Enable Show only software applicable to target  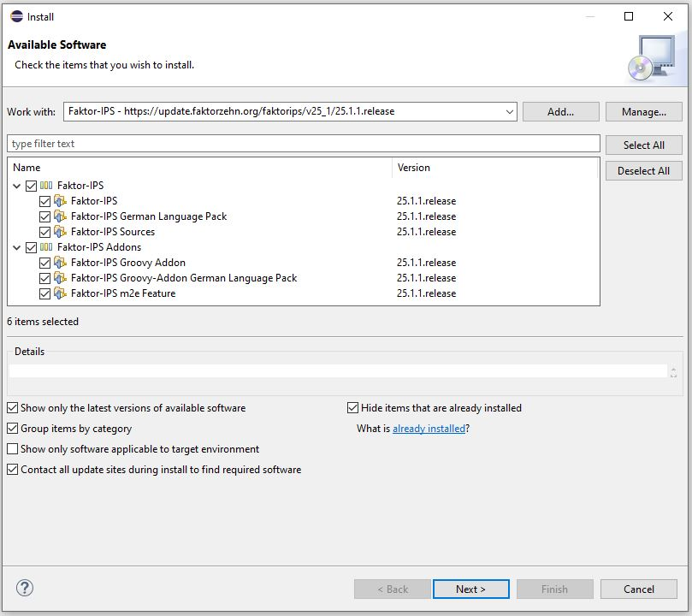tap(13, 449)
